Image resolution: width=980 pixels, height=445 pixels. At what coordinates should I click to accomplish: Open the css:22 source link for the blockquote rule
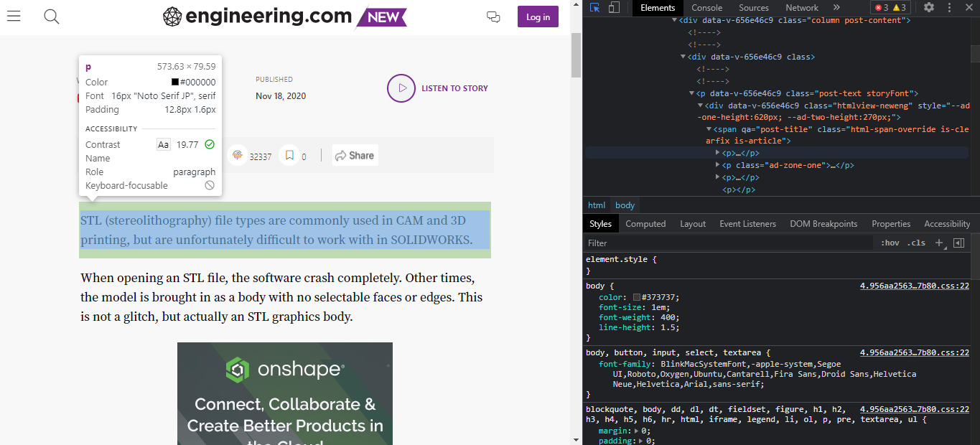click(915, 409)
